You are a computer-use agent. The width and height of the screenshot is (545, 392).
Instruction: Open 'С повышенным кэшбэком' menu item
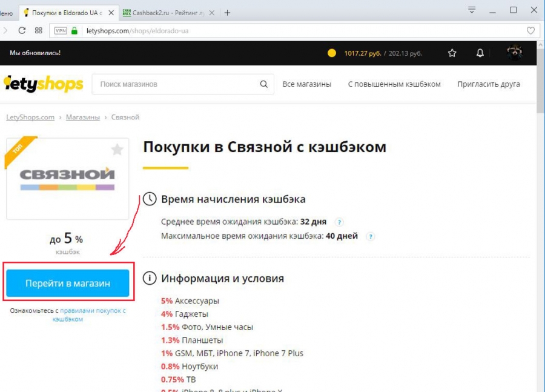(x=394, y=84)
